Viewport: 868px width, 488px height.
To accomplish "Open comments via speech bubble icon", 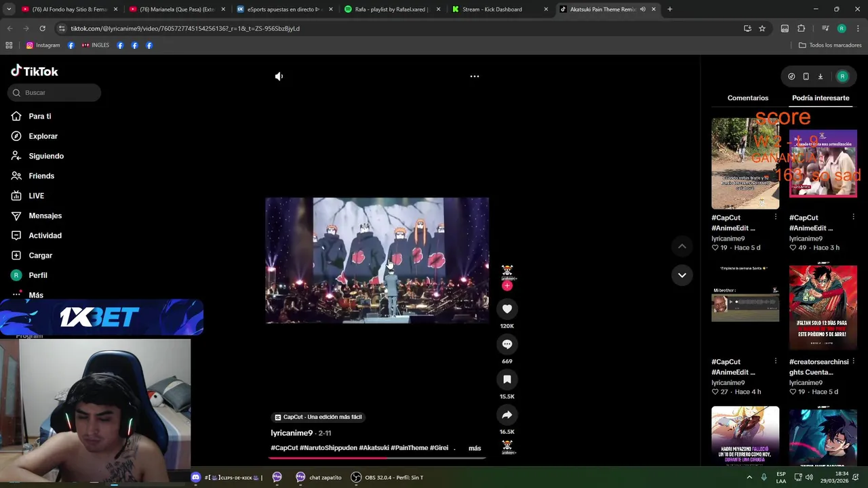I will 507,344.
